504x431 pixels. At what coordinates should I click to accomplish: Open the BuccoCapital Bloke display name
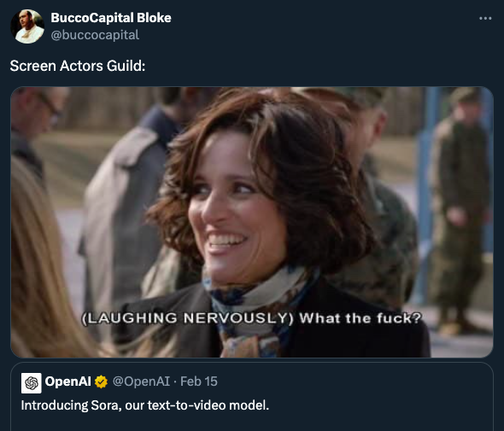[x=111, y=18]
